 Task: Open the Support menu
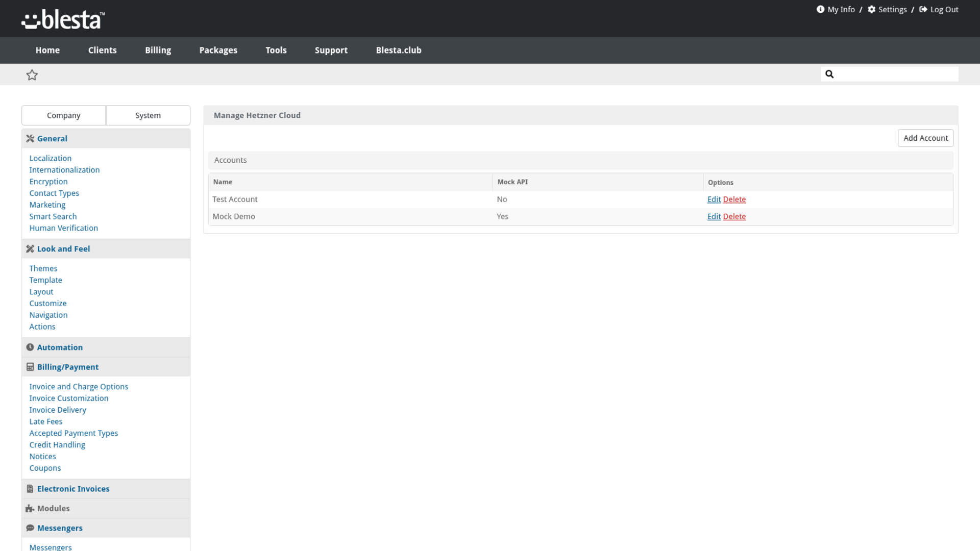click(331, 50)
